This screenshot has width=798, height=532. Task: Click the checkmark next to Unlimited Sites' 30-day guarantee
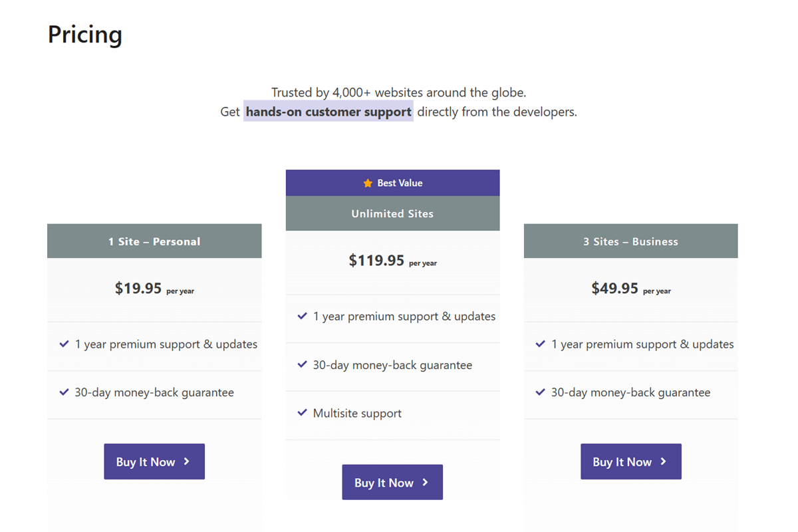point(303,364)
